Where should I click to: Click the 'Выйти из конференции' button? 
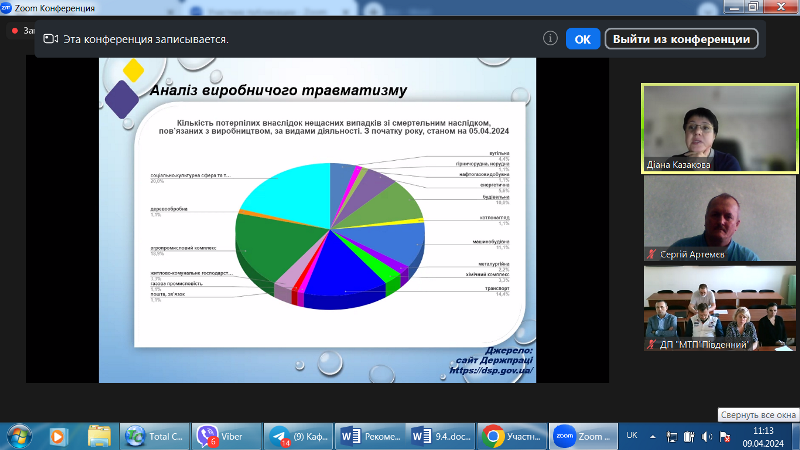(x=682, y=39)
